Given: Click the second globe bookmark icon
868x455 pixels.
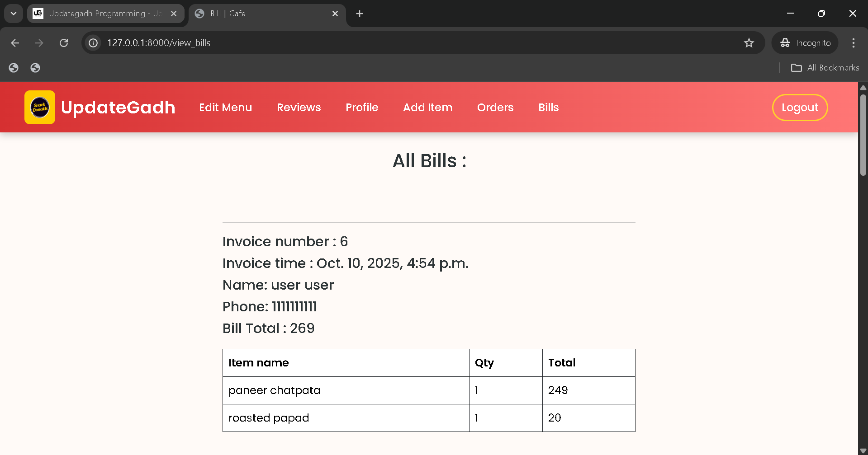Looking at the screenshot, I should click(35, 68).
